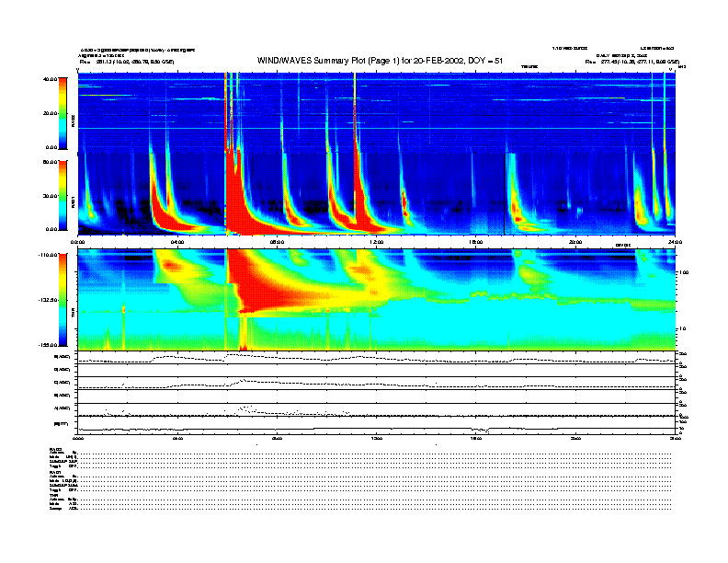Viewport: 728px width, 563px height.
Task: Click the RAD2 header in the status table
Action: pos(56,450)
